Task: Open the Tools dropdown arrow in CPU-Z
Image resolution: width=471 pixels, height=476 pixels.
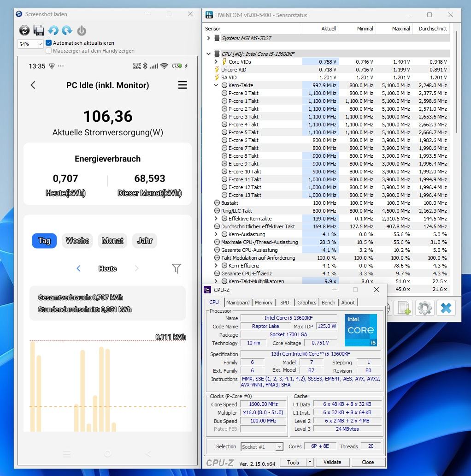Action: [310, 462]
